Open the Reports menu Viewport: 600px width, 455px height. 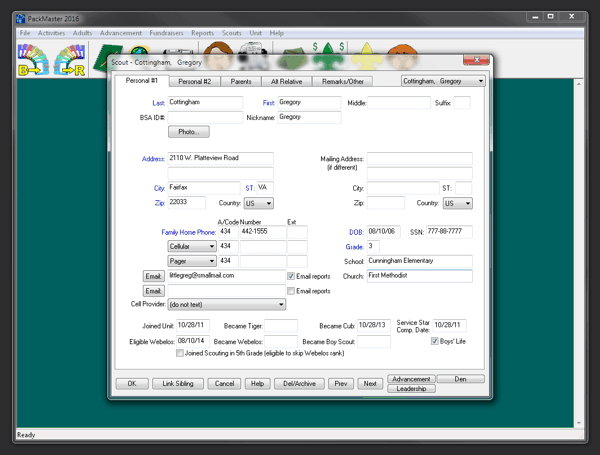(202, 33)
